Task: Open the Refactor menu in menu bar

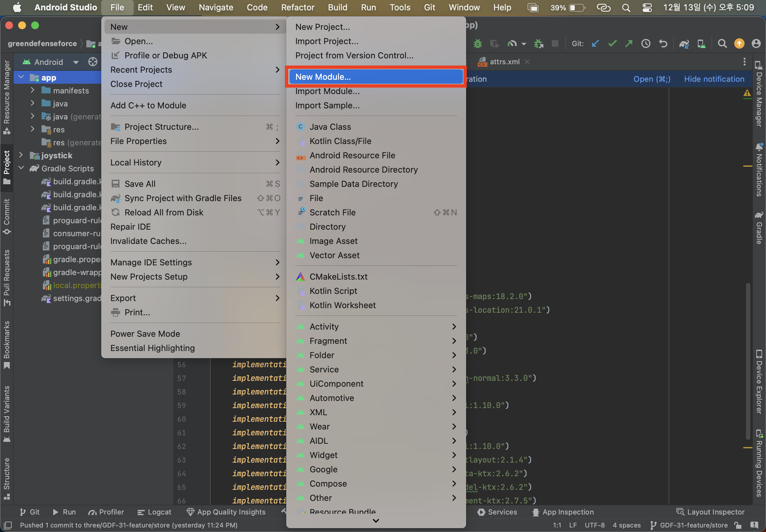Action: (297, 7)
